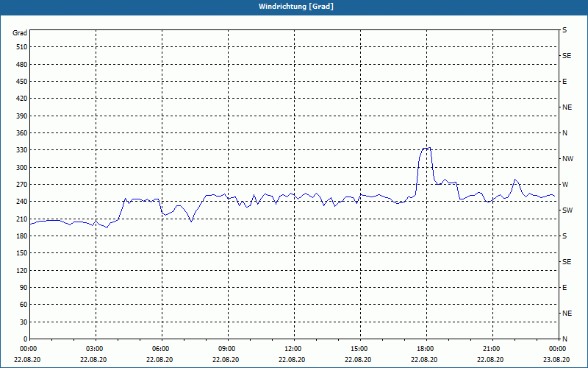Screen dimensions: 588x368
Task: Click the wind direction peak near 330 degrees
Action: pos(426,148)
